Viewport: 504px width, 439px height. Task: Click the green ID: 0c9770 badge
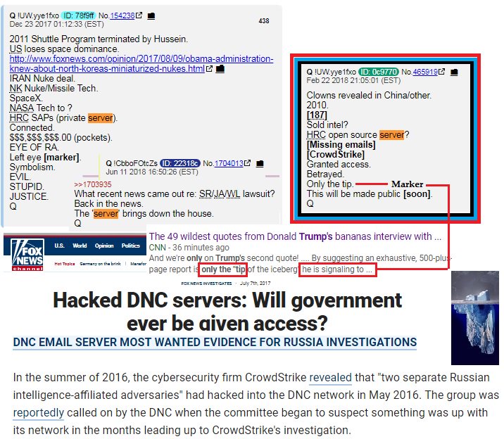point(379,72)
